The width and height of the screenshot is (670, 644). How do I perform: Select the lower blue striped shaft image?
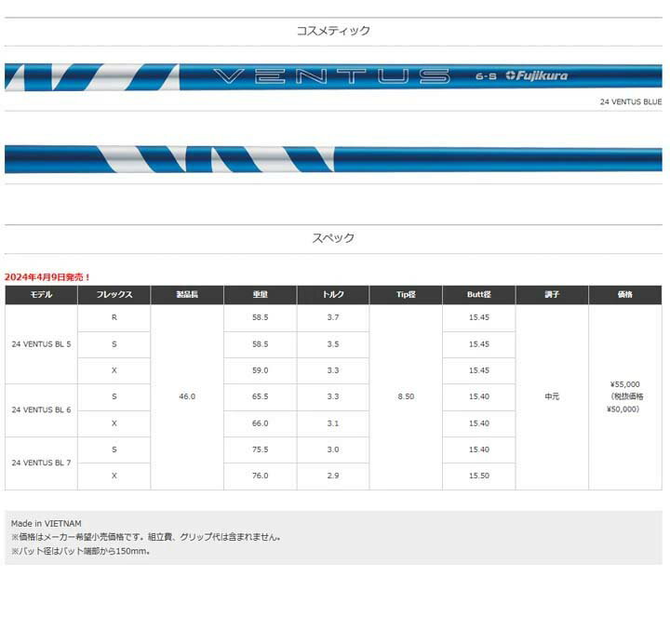coord(333,159)
